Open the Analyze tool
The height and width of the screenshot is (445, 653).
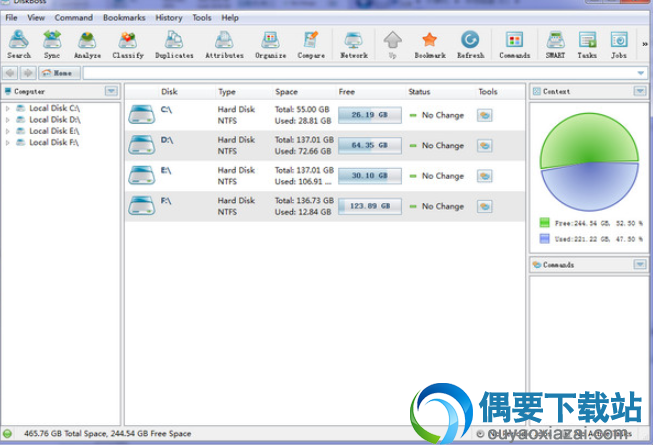coord(87,44)
